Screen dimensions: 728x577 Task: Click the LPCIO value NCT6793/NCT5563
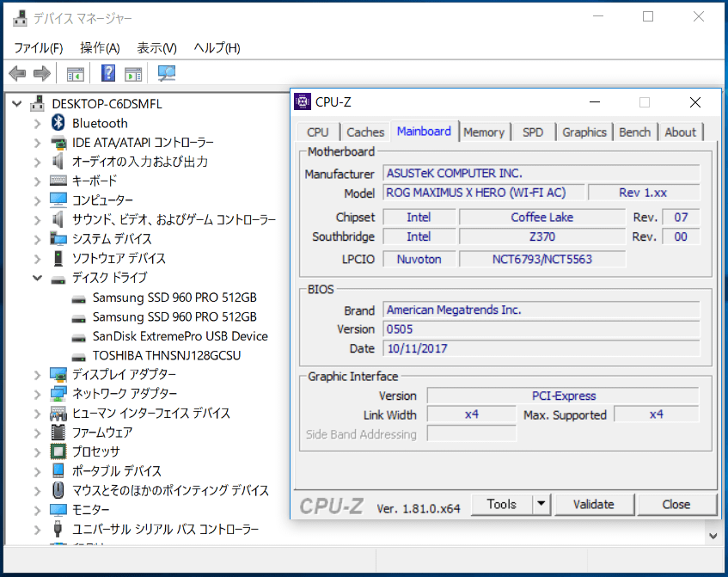[x=542, y=259]
